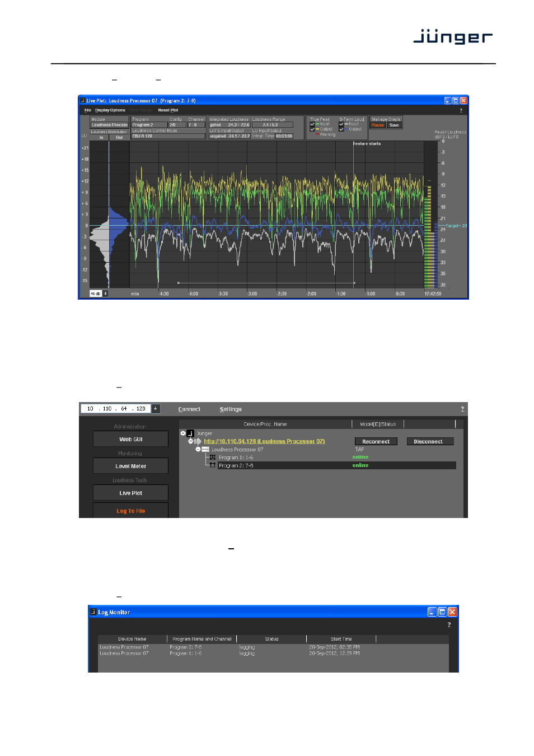Viewport: 534px width, 756px height.
Task: Minimize the Log Monitor window
Action: pos(432,612)
